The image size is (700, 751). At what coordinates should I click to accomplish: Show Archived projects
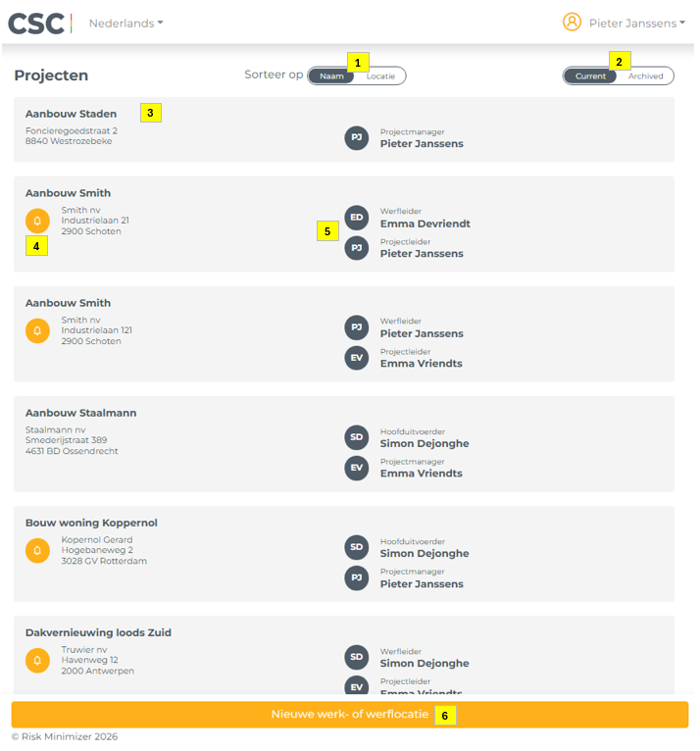(x=645, y=75)
